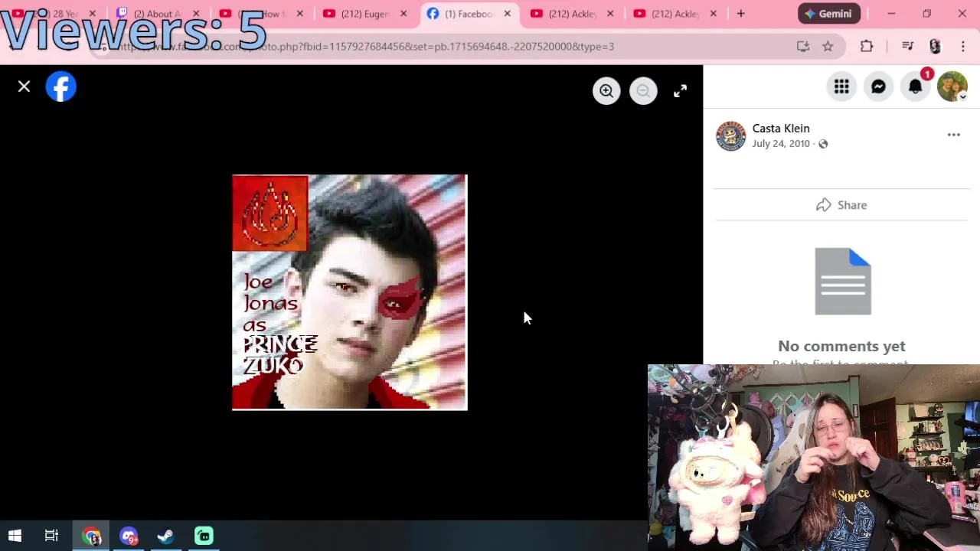Click the 'No comments yet' text

(x=841, y=346)
